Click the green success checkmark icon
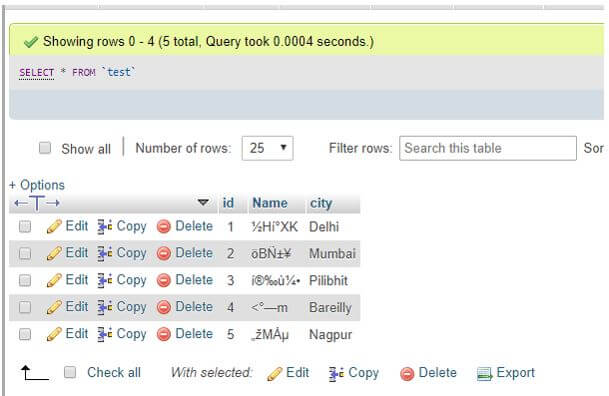 tap(31, 42)
